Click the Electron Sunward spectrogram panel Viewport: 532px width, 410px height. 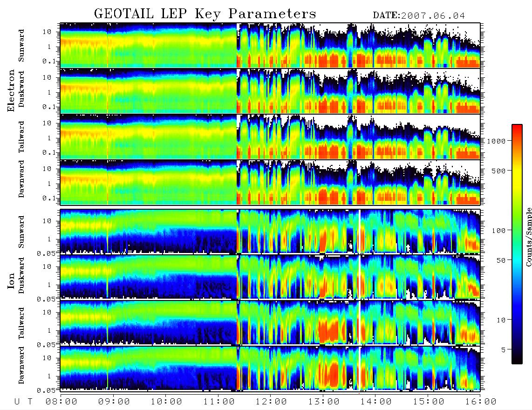coord(270,45)
